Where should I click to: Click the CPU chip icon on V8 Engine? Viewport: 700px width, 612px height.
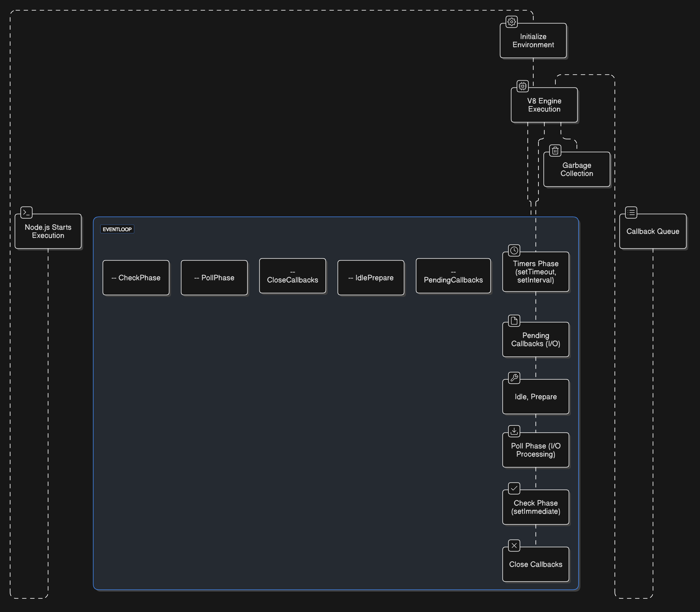(522, 86)
